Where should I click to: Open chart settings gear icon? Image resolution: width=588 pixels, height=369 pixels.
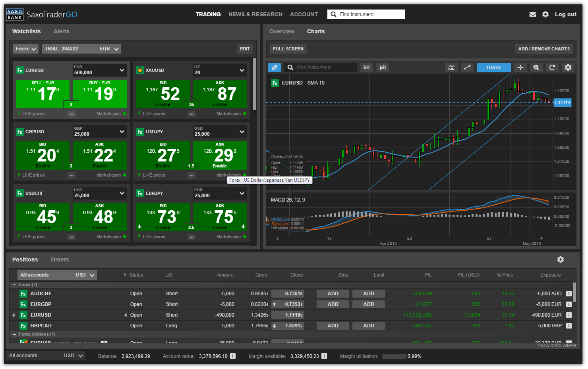[x=568, y=67]
